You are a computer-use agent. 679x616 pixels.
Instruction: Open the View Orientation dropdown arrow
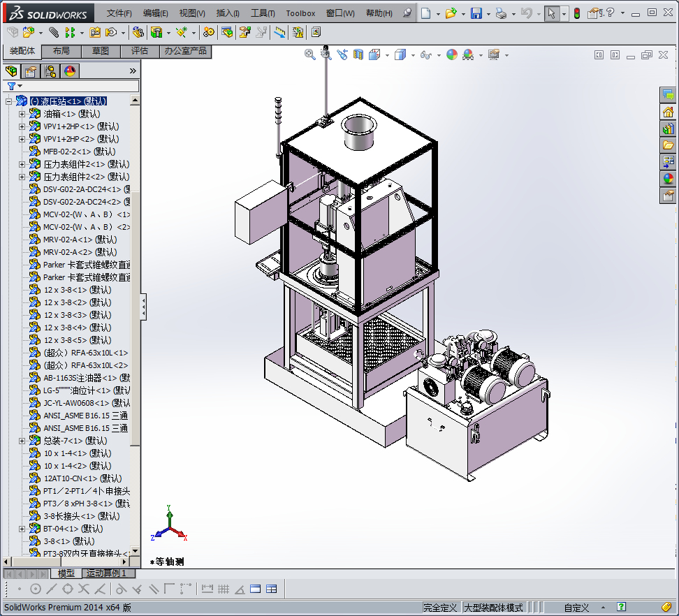coord(387,55)
